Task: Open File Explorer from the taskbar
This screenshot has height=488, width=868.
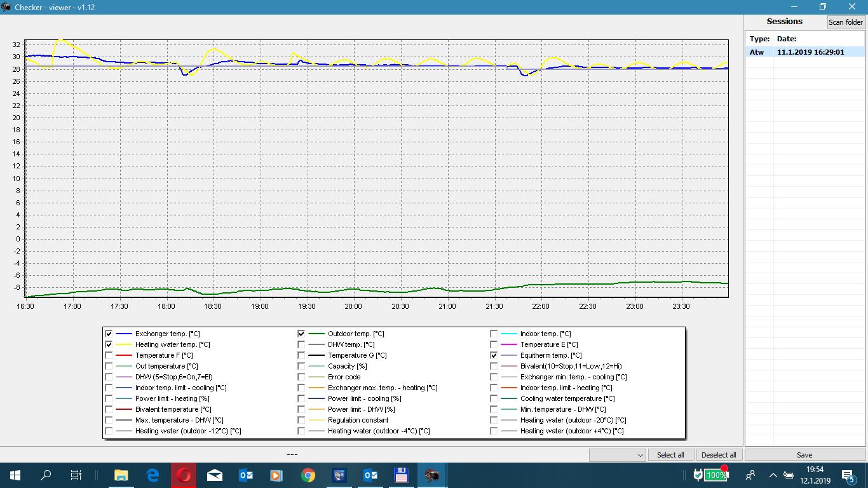Action: (x=121, y=475)
